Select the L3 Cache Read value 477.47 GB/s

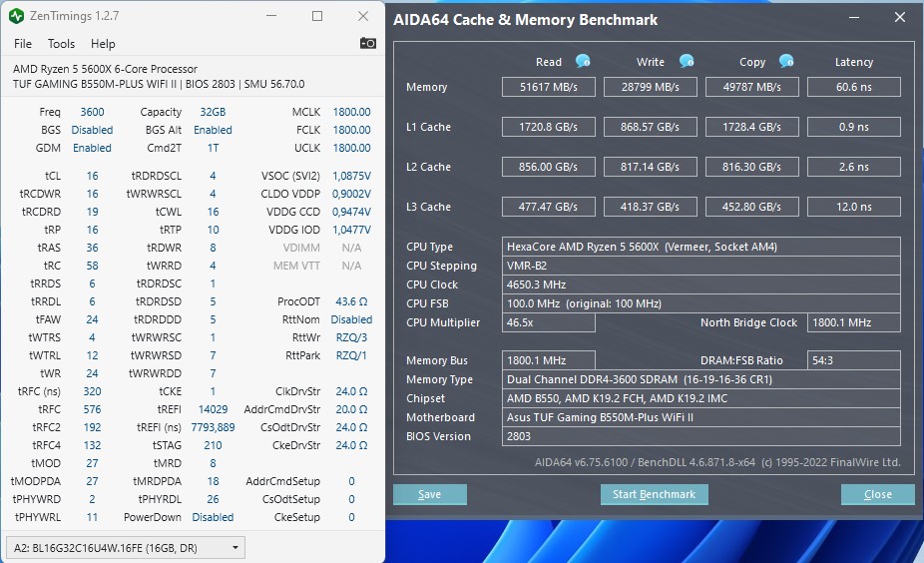[549, 207]
